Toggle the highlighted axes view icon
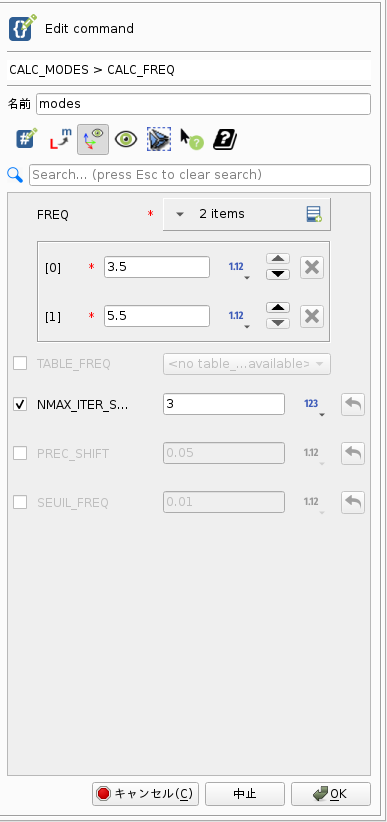 click(93, 139)
